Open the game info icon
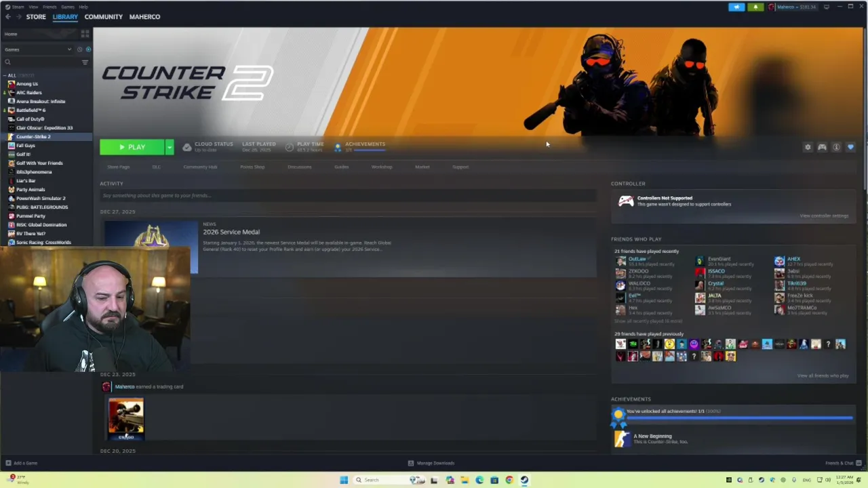This screenshot has width=868, height=488. tap(836, 147)
